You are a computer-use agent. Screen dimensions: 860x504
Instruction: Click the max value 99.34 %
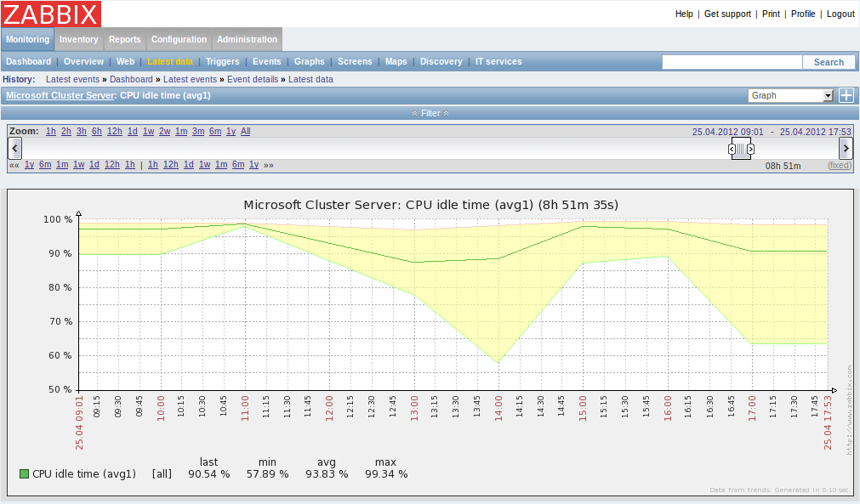387,474
